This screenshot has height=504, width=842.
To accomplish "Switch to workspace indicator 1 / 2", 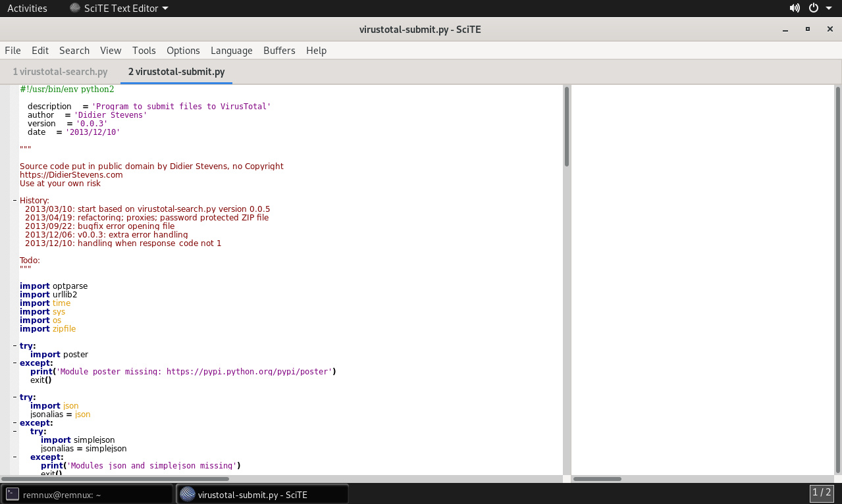I will (822, 493).
